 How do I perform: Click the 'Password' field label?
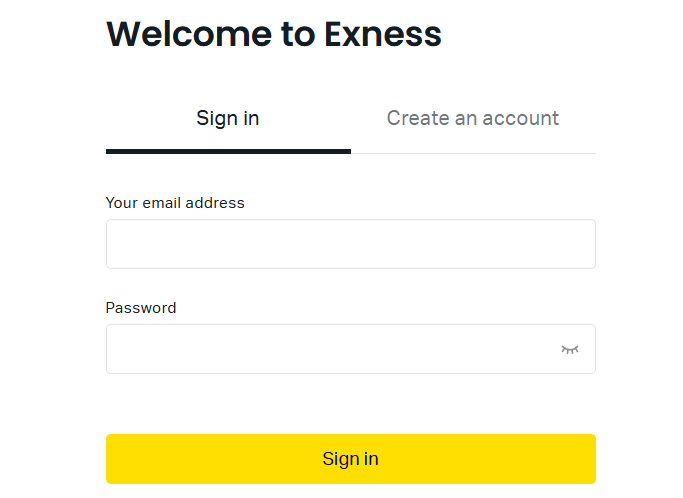(141, 308)
